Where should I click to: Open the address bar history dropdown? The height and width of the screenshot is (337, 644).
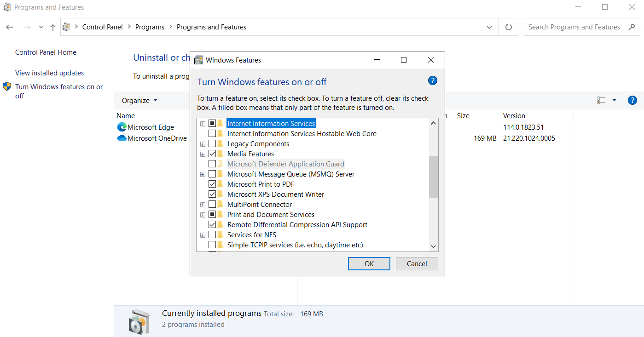[489, 27]
